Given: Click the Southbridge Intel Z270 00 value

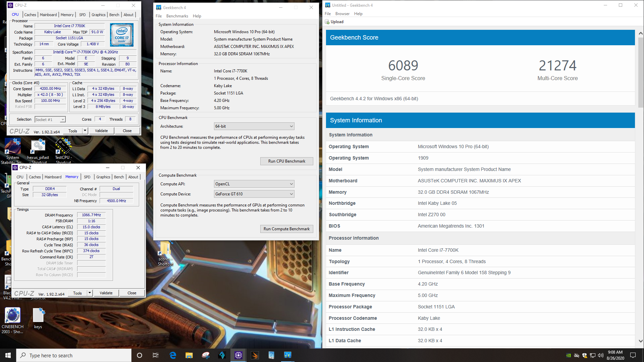Looking at the screenshot, I should pyautogui.click(x=431, y=215).
